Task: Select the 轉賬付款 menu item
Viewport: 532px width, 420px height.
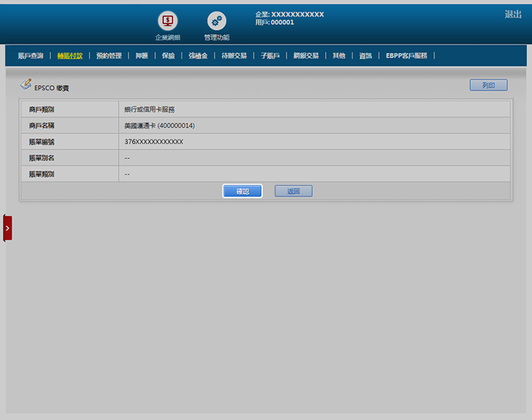Action: (70, 55)
